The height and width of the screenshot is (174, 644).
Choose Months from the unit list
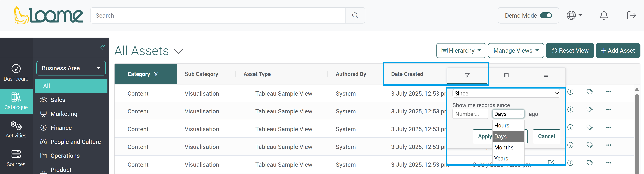click(x=508, y=147)
